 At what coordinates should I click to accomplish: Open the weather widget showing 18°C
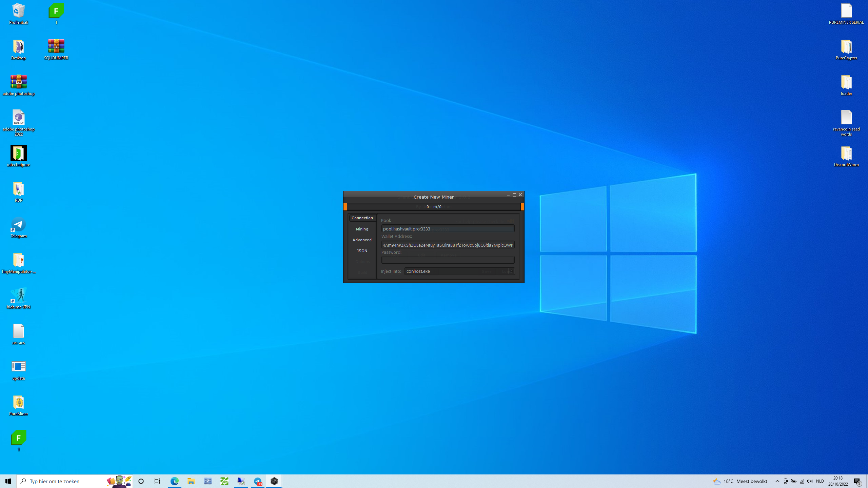tap(739, 481)
